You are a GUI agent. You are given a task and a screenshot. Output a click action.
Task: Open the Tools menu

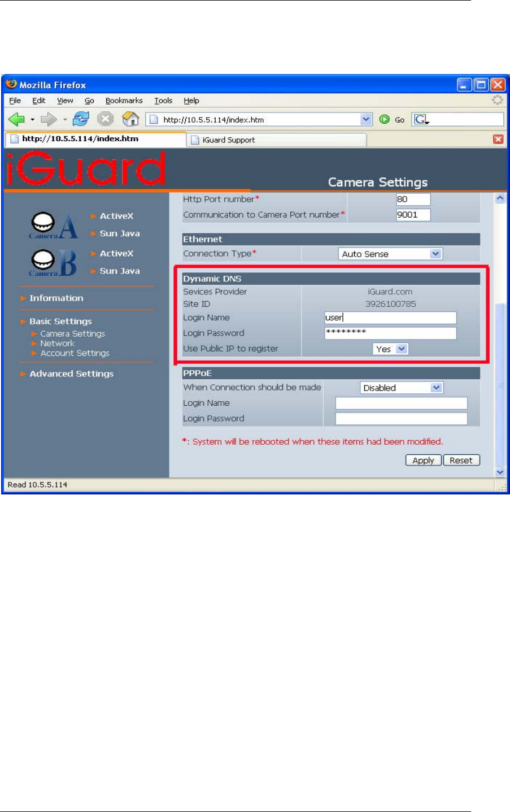163,101
